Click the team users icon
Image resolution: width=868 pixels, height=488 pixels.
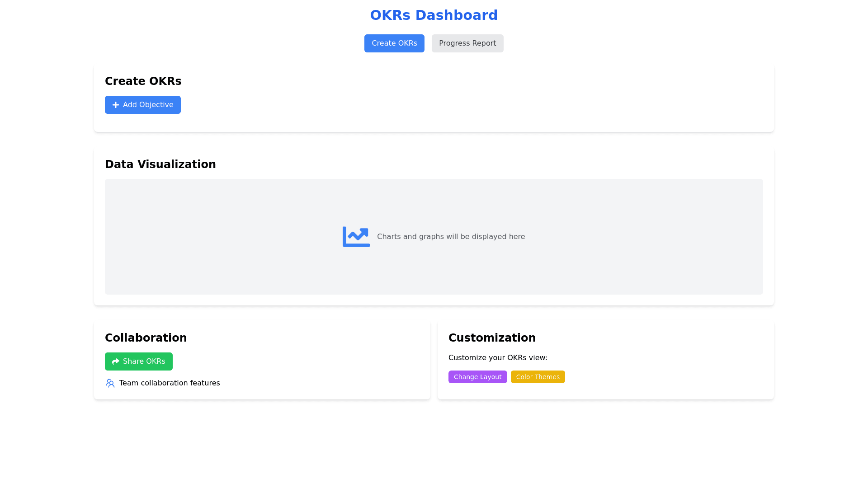click(110, 383)
